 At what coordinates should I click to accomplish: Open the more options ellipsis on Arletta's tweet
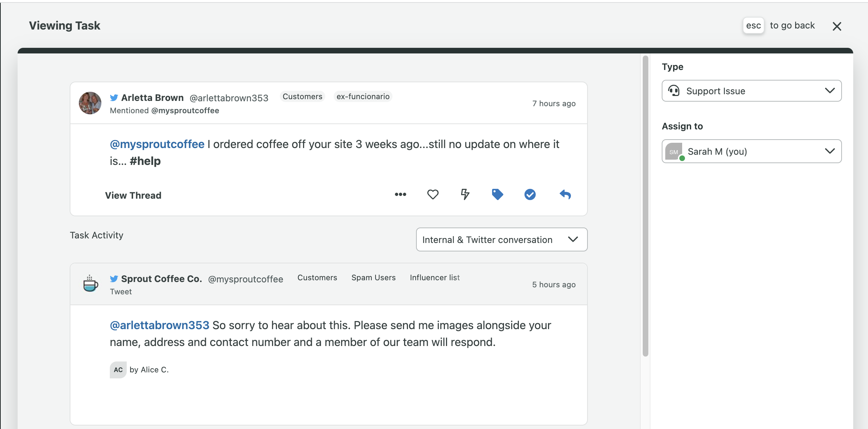point(400,194)
